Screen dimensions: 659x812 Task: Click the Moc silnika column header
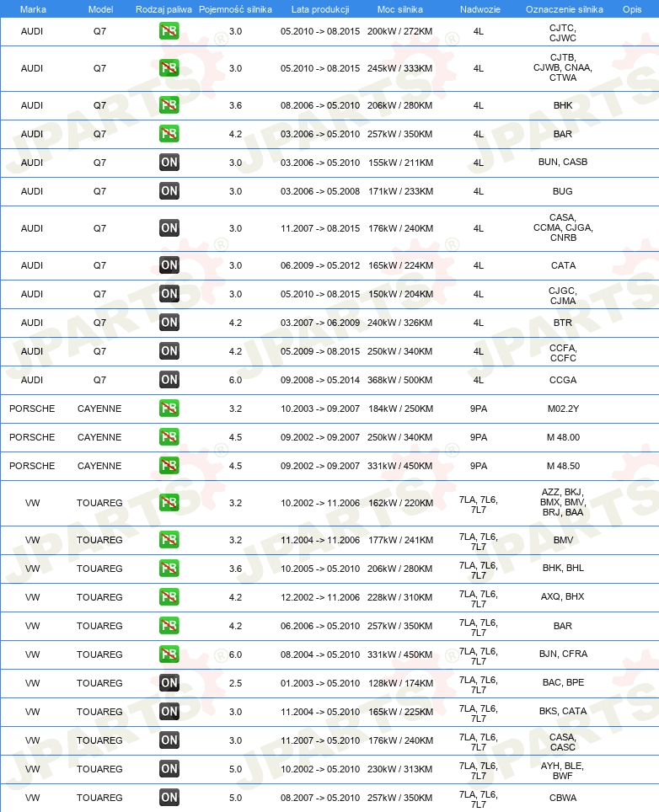point(400,9)
